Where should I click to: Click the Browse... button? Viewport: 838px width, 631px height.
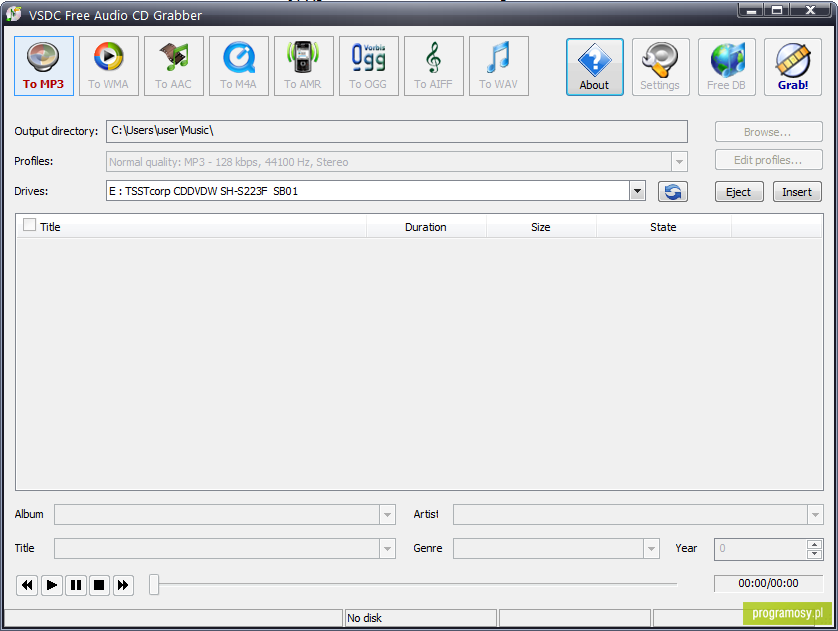(x=769, y=132)
